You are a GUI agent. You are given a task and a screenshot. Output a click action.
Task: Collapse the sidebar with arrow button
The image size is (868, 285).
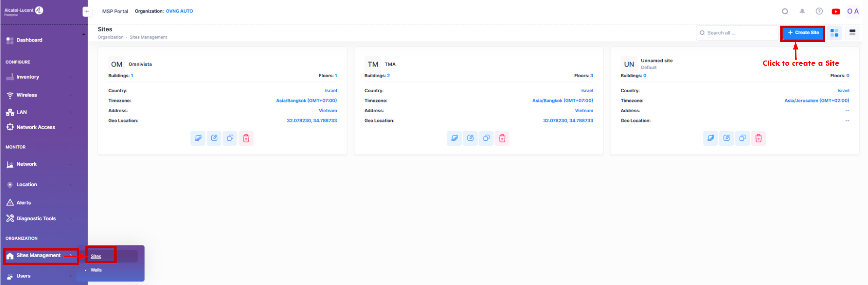[86, 12]
